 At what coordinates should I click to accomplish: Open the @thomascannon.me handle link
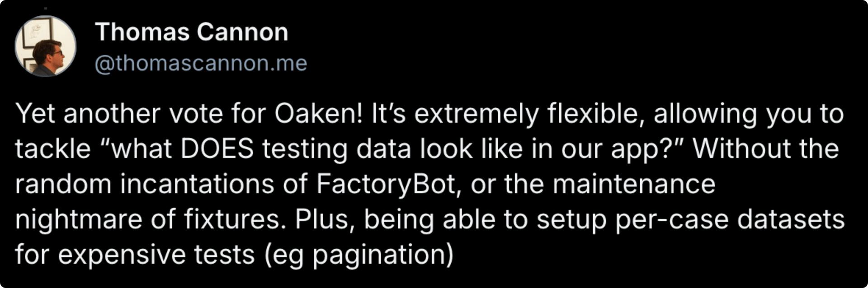pos(201,63)
